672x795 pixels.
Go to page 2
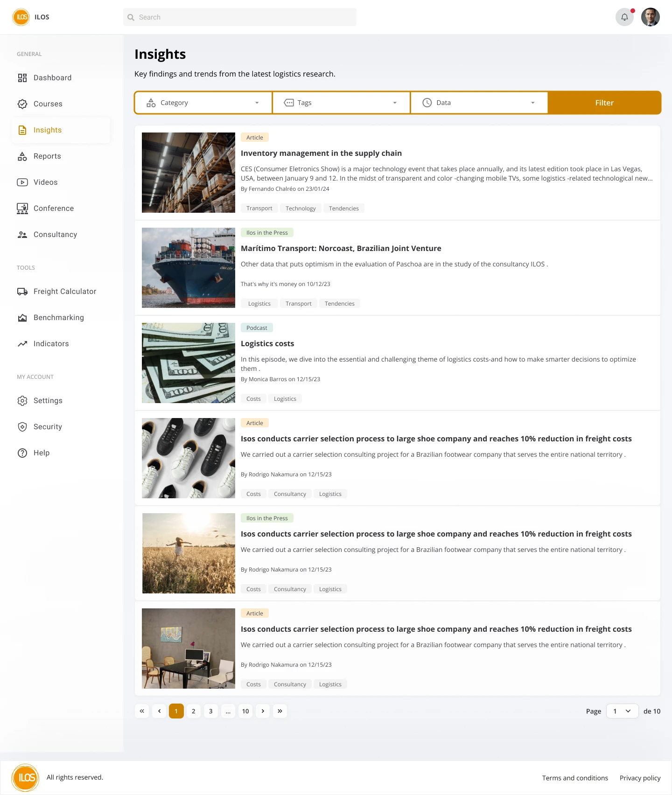point(194,711)
